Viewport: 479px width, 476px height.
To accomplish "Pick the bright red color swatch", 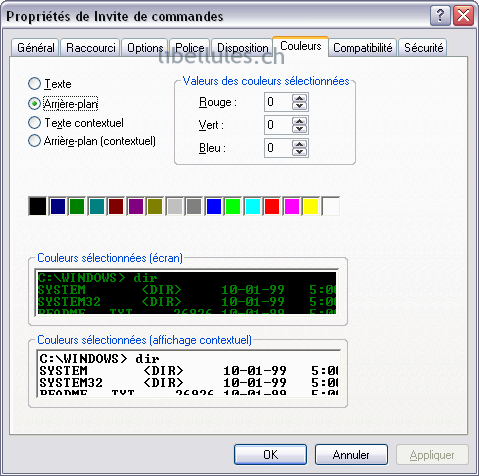I will tap(272, 206).
